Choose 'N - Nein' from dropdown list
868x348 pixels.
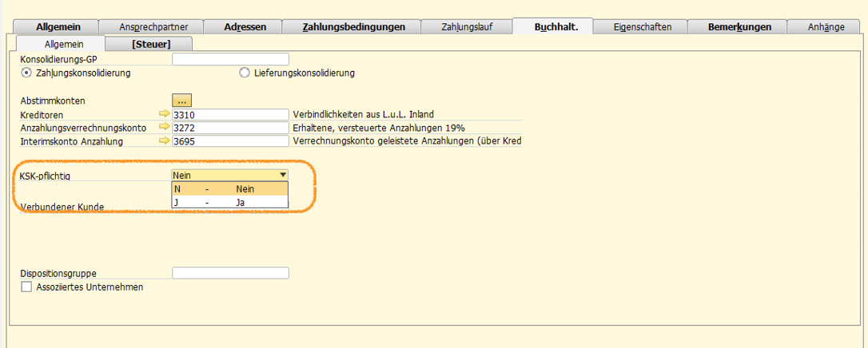pos(230,189)
